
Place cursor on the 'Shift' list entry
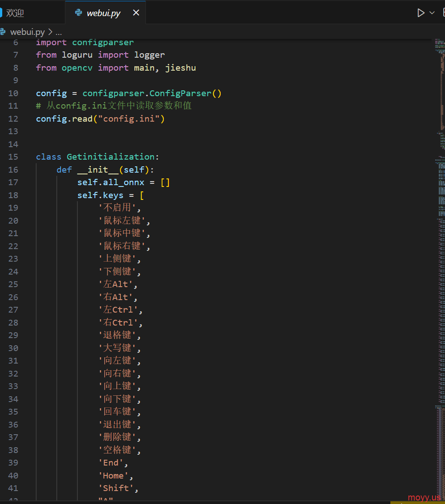[x=116, y=488]
